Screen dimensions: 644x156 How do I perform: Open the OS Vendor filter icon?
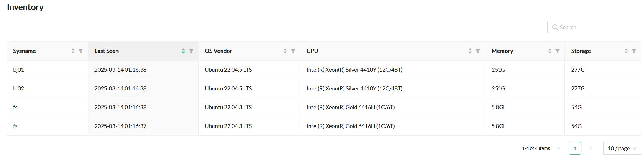(x=293, y=51)
